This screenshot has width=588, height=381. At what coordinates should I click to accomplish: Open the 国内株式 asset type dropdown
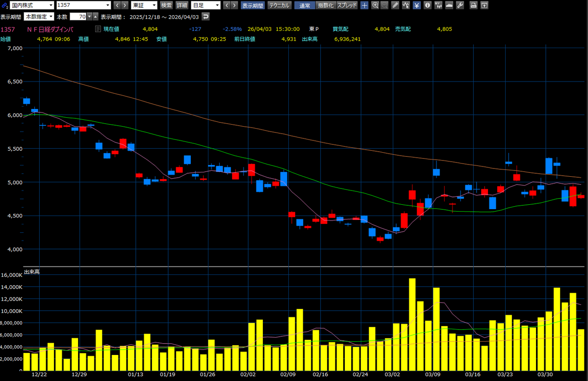[x=32, y=5]
